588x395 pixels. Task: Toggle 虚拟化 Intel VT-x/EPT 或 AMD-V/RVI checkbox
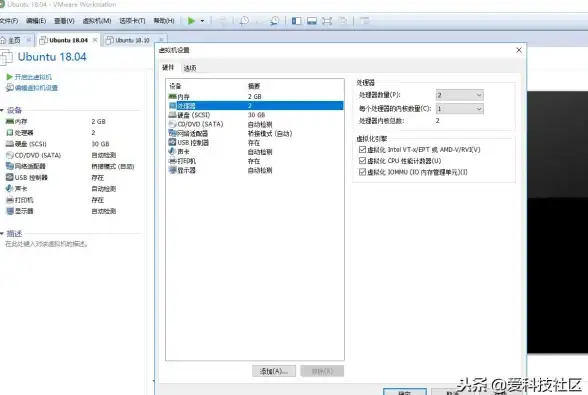[x=362, y=149]
